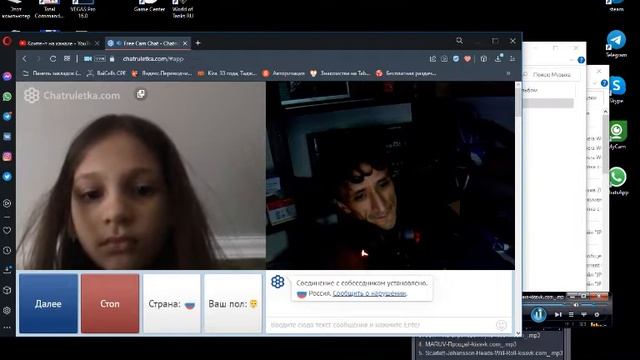Go back in the browser

coord(25,59)
